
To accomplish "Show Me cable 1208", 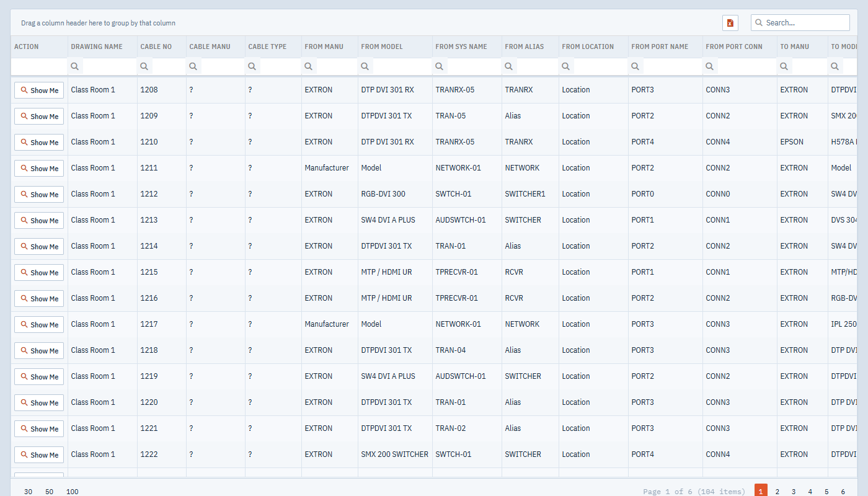I will tap(39, 91).
